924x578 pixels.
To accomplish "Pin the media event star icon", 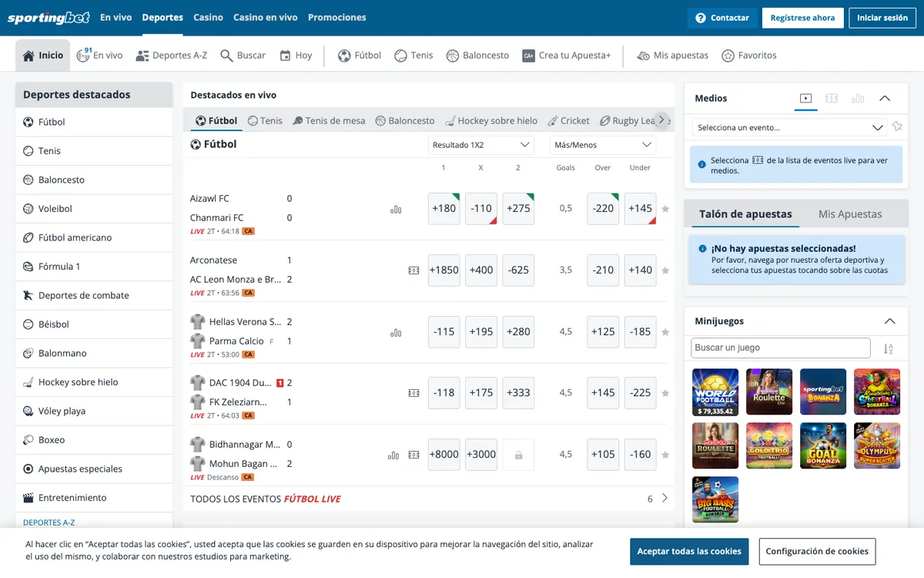I will tap(897, 127).
